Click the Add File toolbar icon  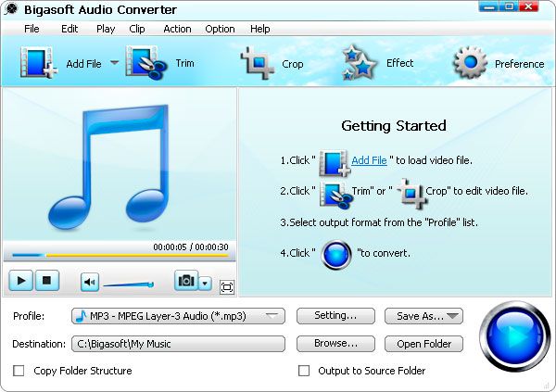coord(39,62)
